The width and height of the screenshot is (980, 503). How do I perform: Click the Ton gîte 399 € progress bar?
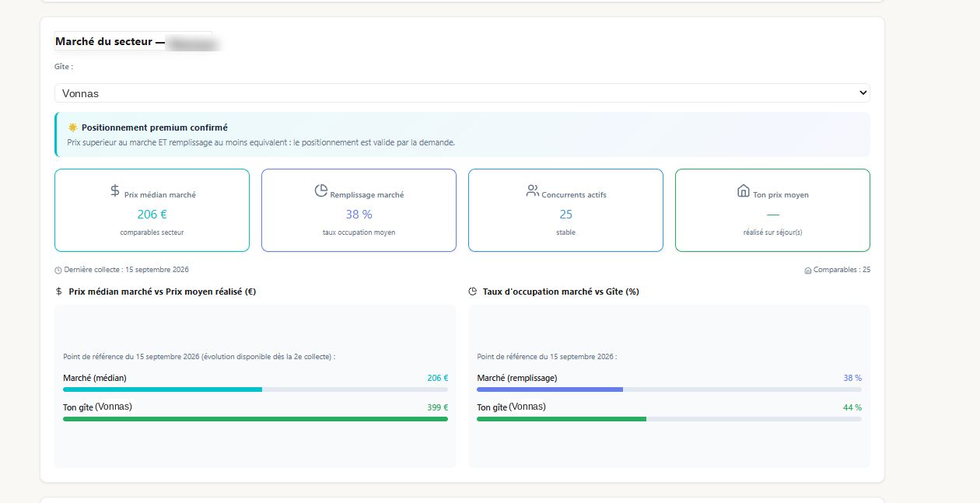[x=255, y=419]
